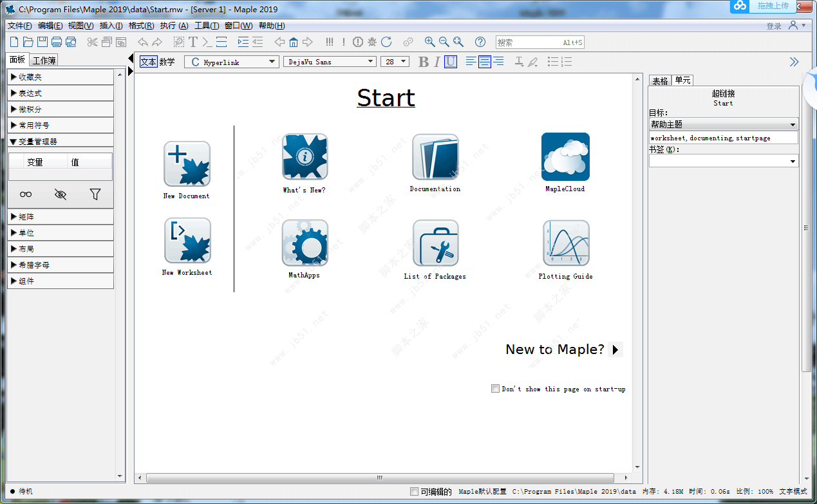Filter variables with funnel icon
Viewport: 817px width, 504px height.
point(95,194)
